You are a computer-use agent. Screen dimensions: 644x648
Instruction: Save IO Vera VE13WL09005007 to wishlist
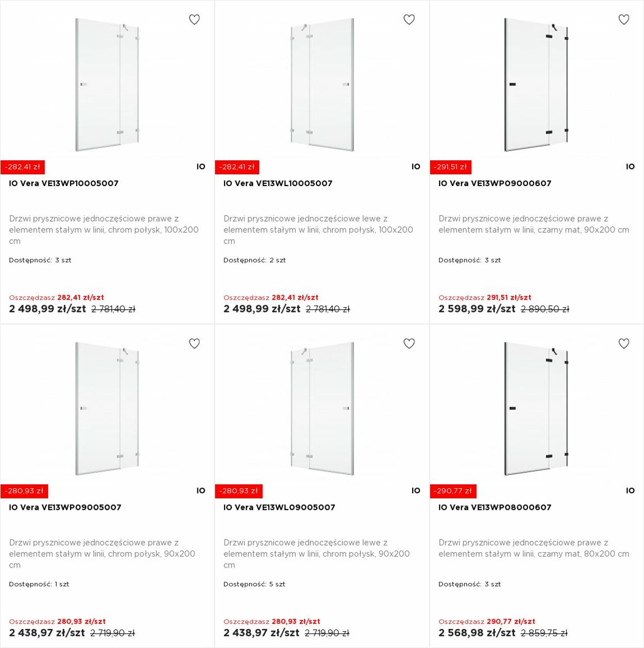(x=409, y=343)
